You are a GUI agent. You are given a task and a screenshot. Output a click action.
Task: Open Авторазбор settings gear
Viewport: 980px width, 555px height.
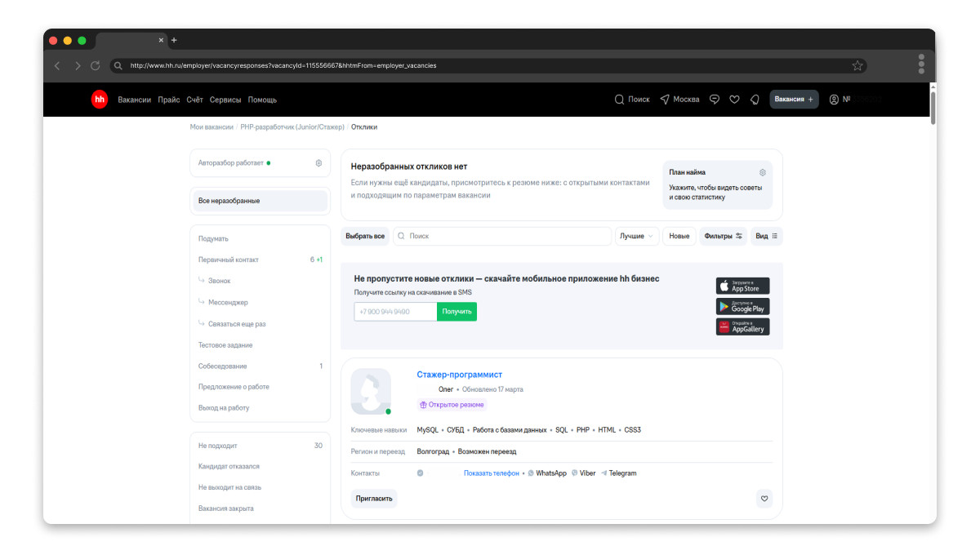coord(318,163)
